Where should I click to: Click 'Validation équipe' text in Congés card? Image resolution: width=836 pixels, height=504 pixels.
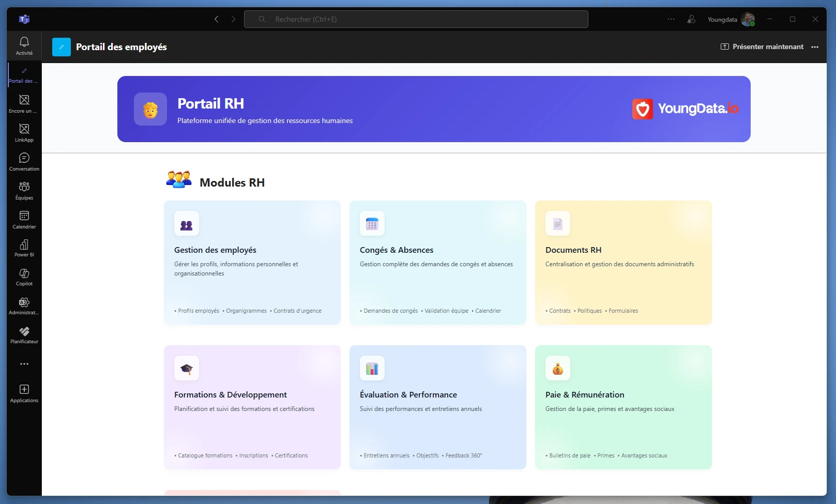[447, 311]
